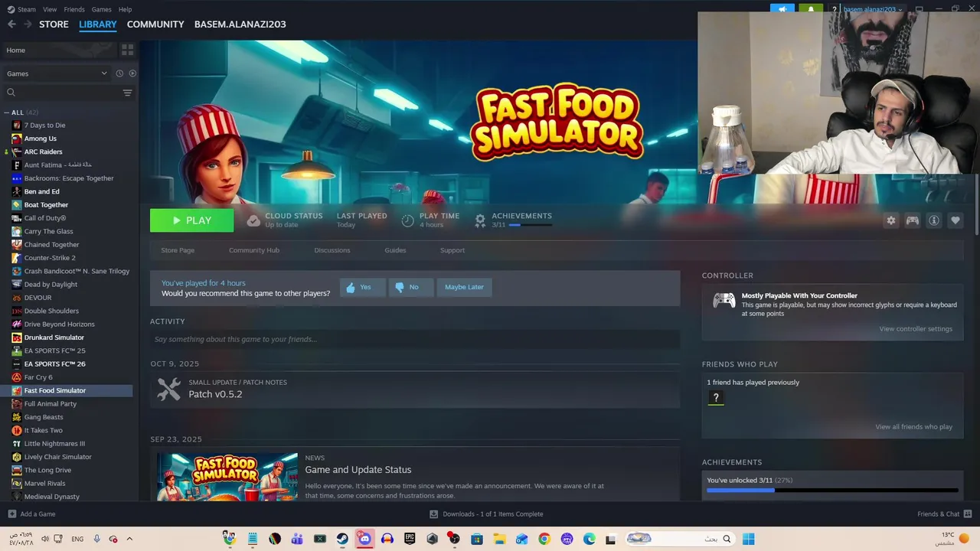Click the header achievements progress bar
Viewport: 980px width, 551px height.
(530, 225)
